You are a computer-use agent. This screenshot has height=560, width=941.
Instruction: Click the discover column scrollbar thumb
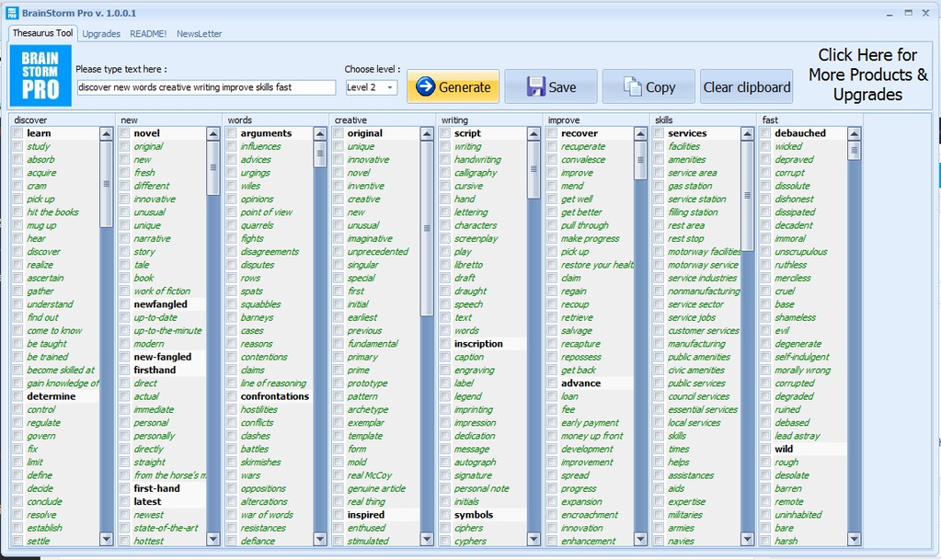coord(106,184)
